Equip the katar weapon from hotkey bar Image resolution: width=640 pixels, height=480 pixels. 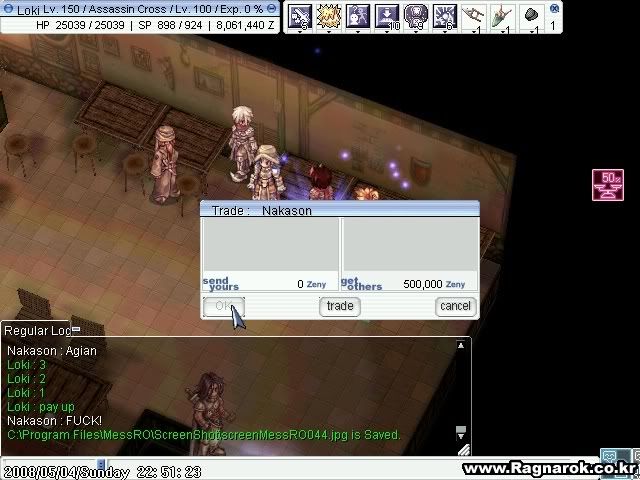point(473,16)
